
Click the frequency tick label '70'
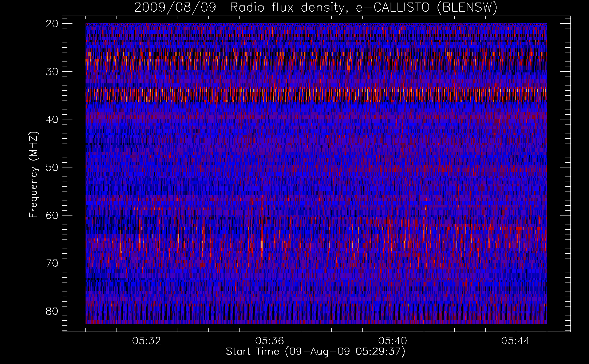tap(52, 263)
